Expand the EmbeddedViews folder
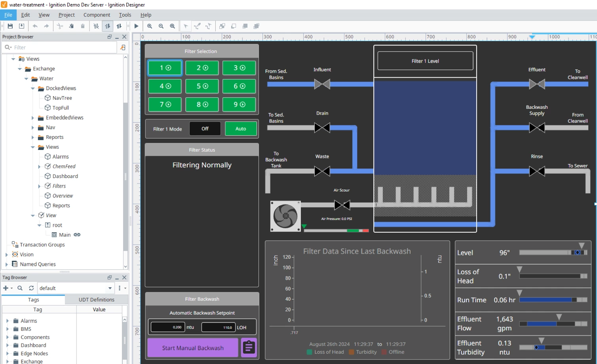Image resolution: width=597 pixels, height=364 pixels. [32, 118]
